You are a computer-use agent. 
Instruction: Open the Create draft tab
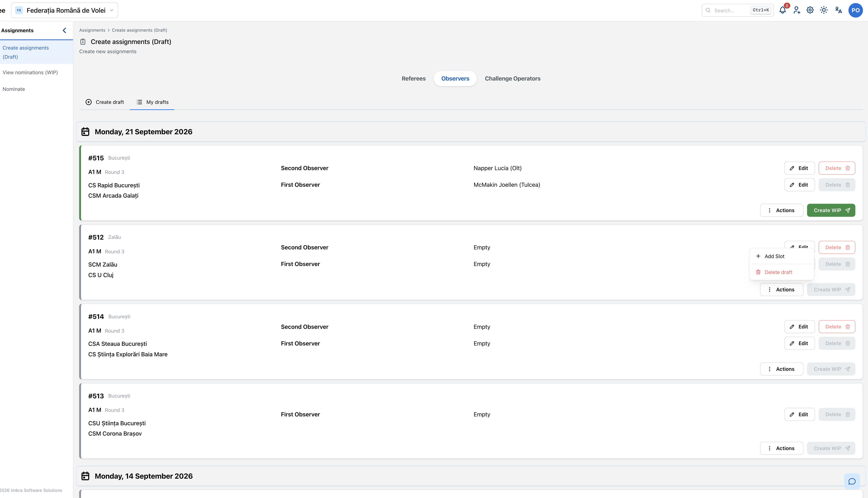point(105,102)
